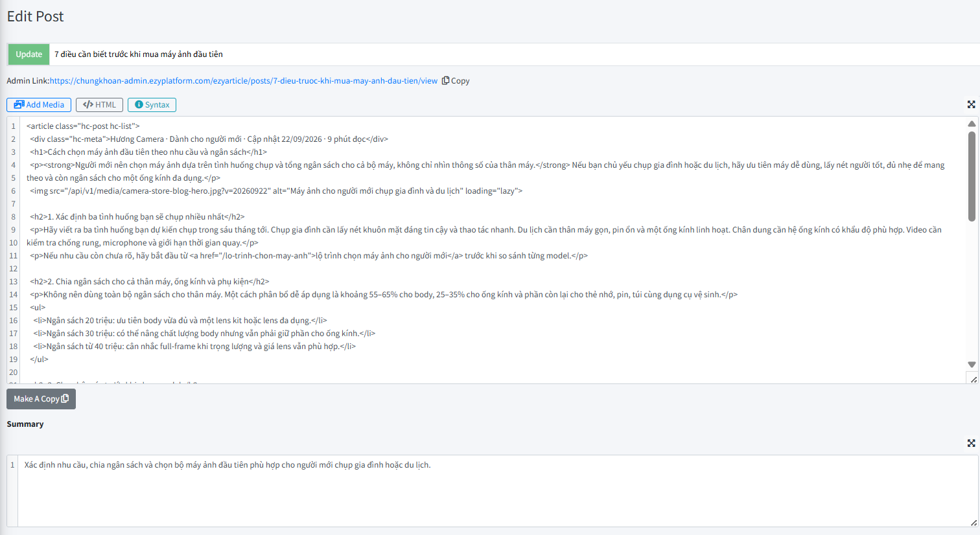The height and width of the screenshot is (535, 980).
Task: Copy the admin link with Copy icon
Action: (x=456, y=81)
